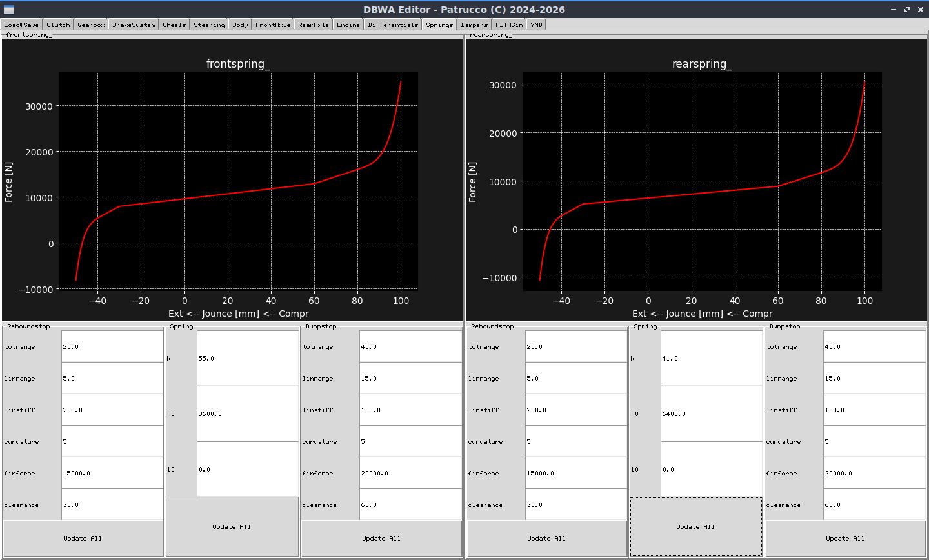Focus front Reboundstop linstiff field
929x560 pixels.
point(112,410)
